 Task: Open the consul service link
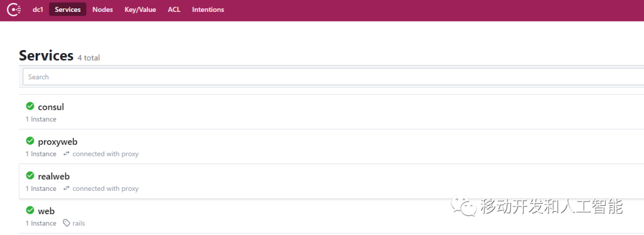51,107
